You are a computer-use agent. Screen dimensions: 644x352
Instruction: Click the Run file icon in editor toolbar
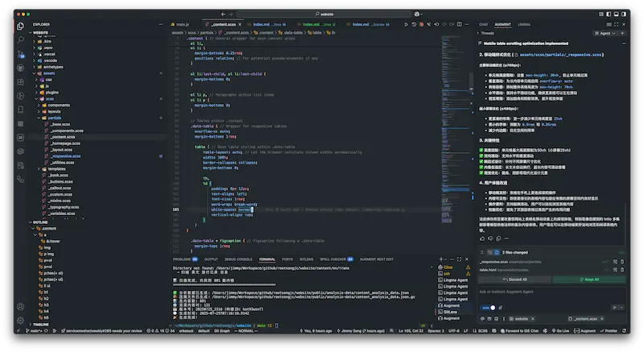(407, 24)
